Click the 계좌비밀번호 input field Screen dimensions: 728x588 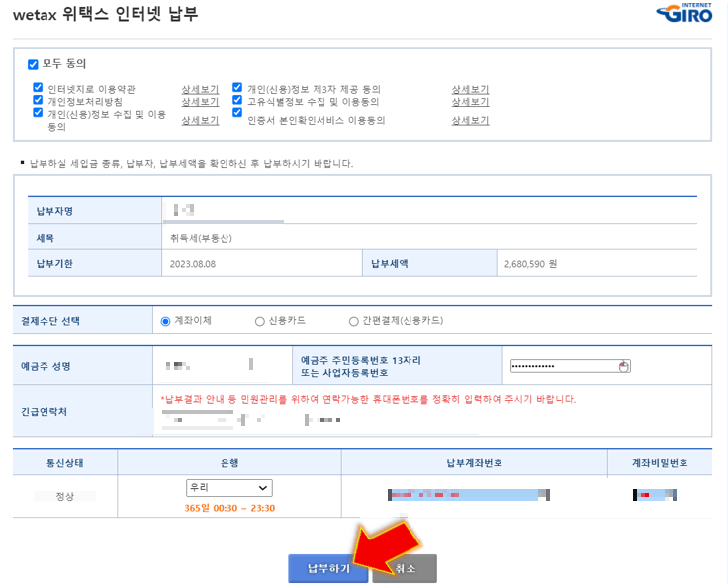tap(654, 495)
